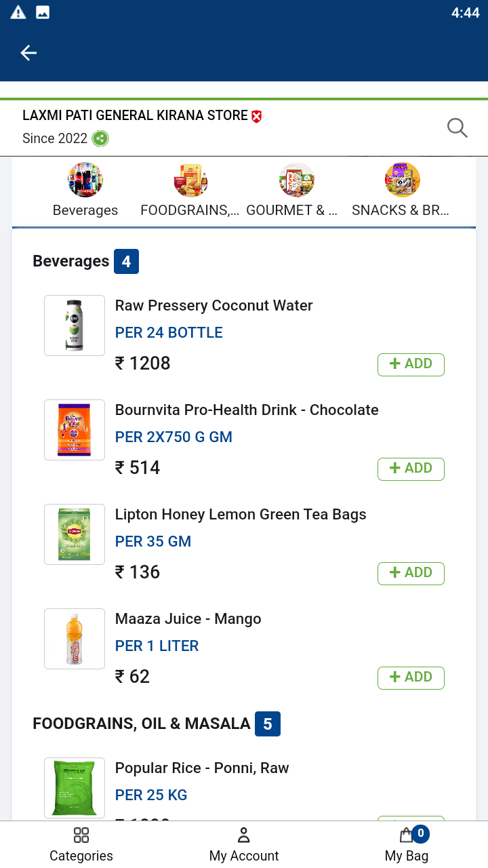Open Bournvita product thumbnail
Viewport: 488px width, 868px height.
(75, 430)
